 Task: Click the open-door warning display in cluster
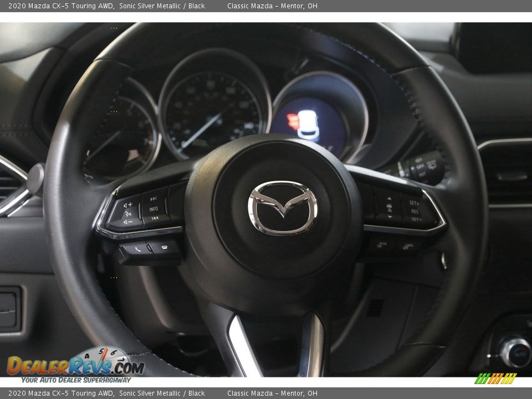point(308,125)
